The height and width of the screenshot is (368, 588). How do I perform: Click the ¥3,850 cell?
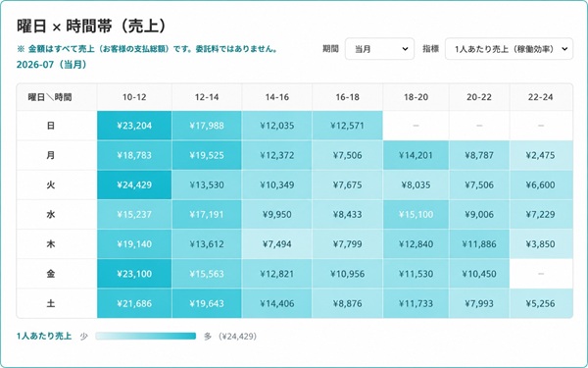(541, 244)
